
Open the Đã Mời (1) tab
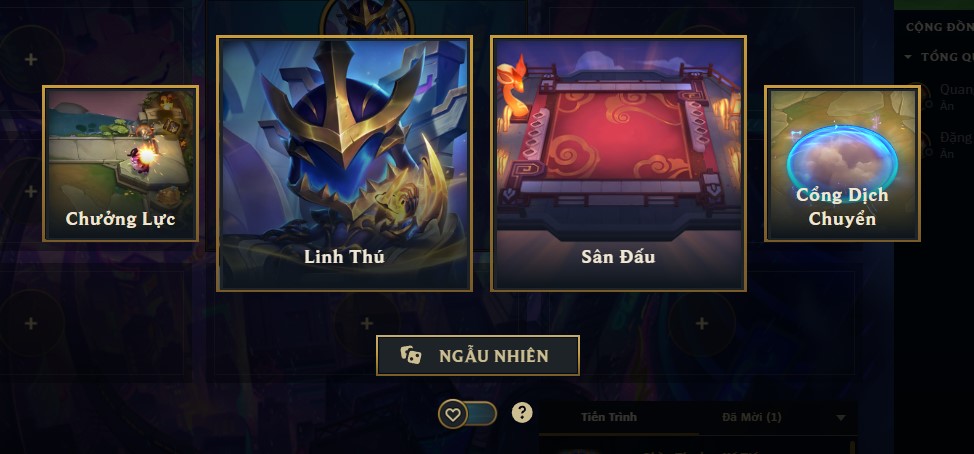tap(752, 417)
